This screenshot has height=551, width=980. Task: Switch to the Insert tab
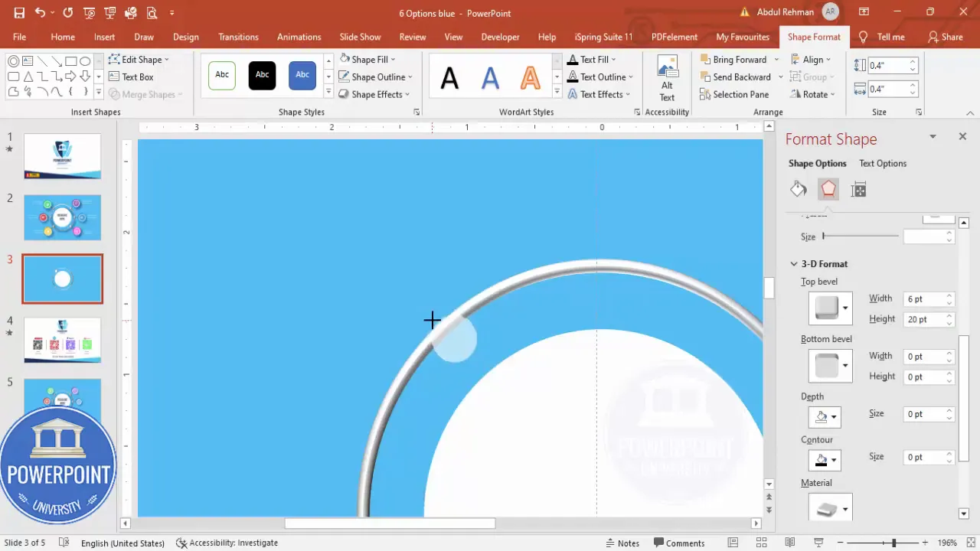105,37
